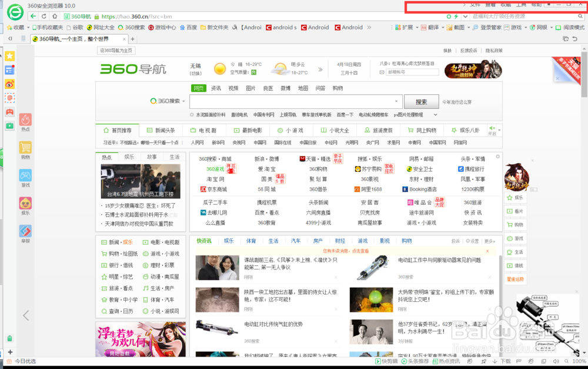
Task: Toggle 开启 sound switch in nav tabs
Action: point(492,131)
